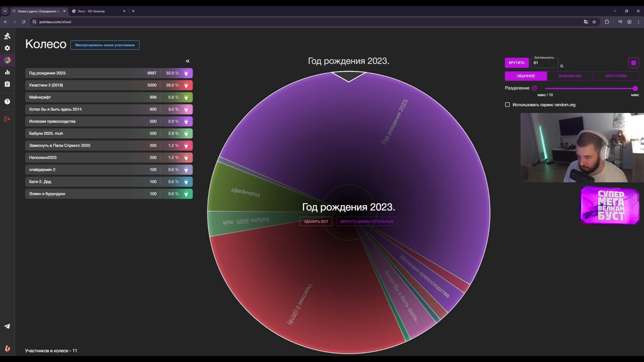
Task: Click Удалить лот button on wheel
Action: [316, 222]
